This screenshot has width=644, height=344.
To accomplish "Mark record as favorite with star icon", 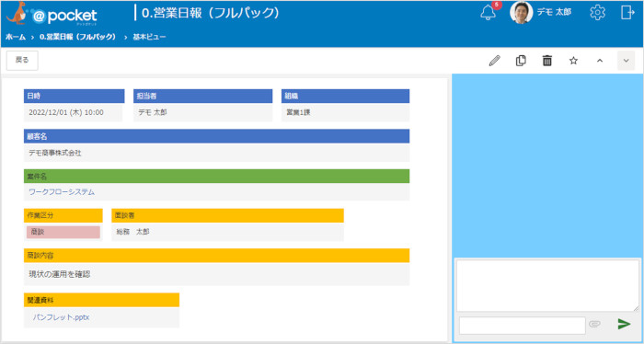I will (x=573, y=61).
